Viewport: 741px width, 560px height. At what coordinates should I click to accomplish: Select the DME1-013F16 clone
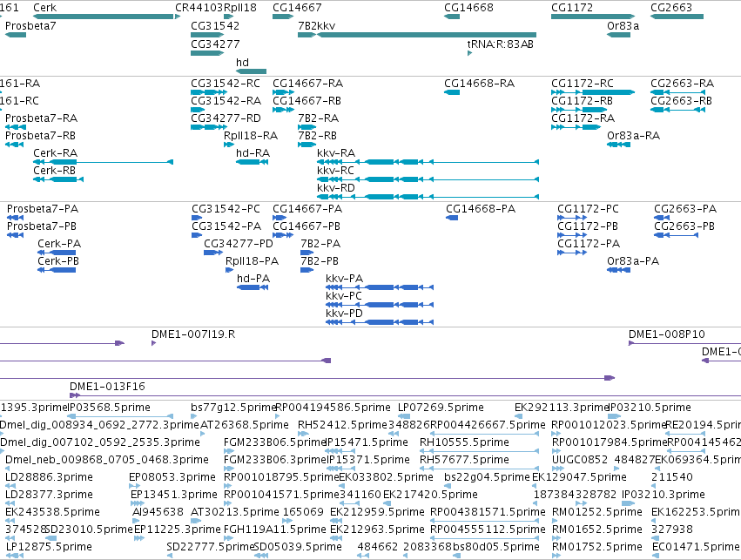point(405,395)
